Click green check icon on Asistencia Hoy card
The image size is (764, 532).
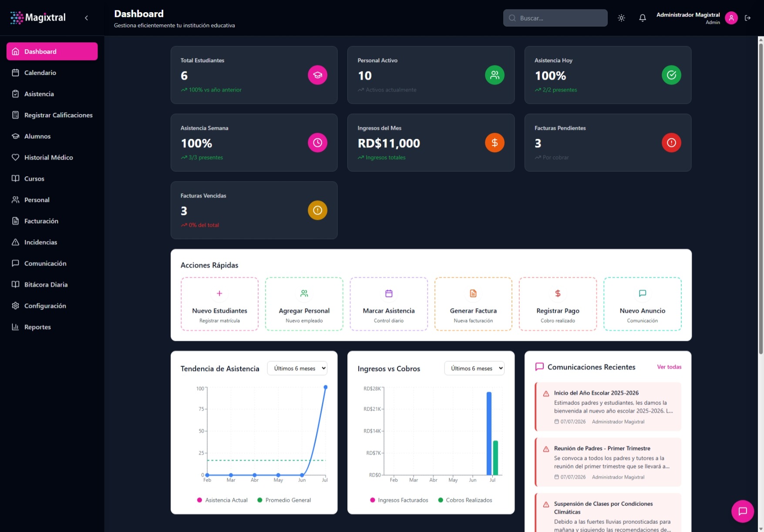tap(671, 75)
